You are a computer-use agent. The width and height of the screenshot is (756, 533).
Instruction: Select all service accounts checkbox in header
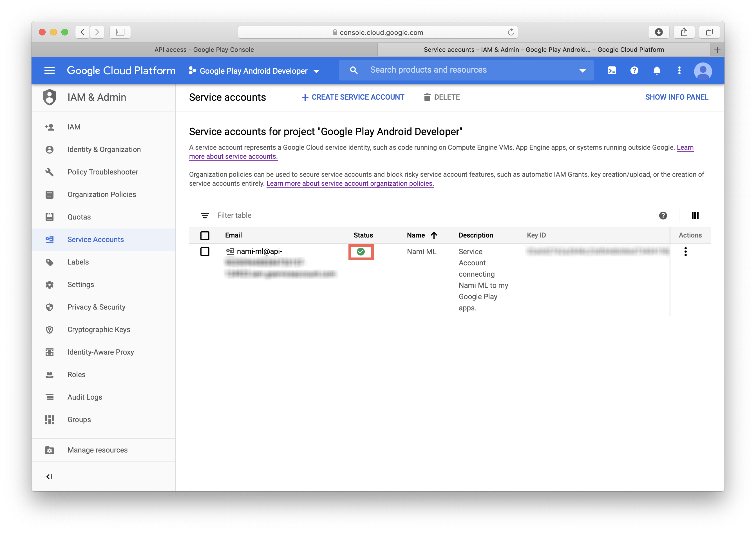(205, 236)
